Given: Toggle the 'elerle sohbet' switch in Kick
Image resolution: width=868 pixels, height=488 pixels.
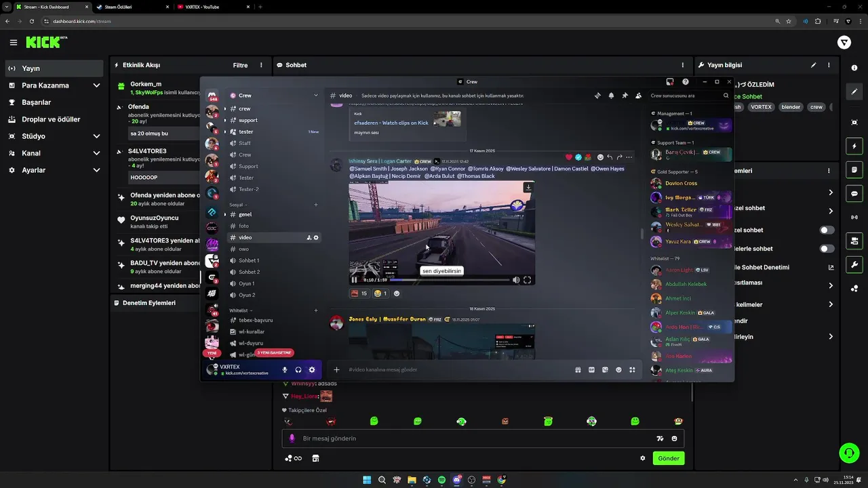Looking at the screenshot, I should point(827,249).
